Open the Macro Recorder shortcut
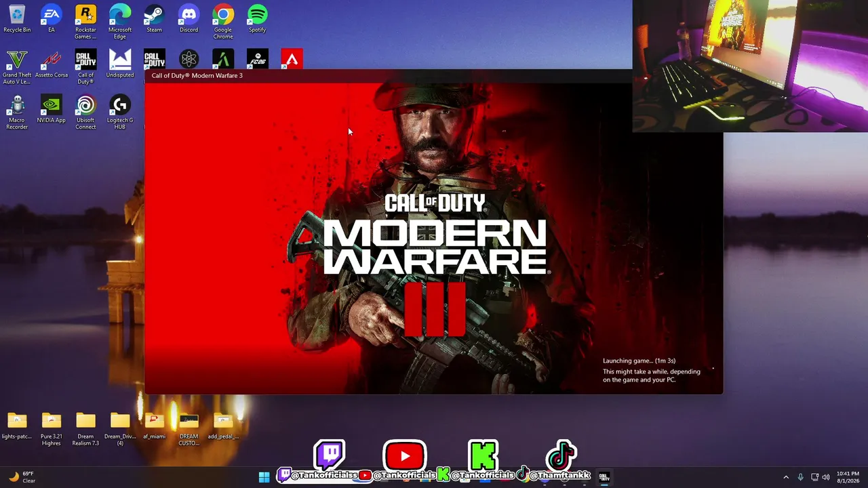This screenshot has height=488, width=868. [17, 112]
